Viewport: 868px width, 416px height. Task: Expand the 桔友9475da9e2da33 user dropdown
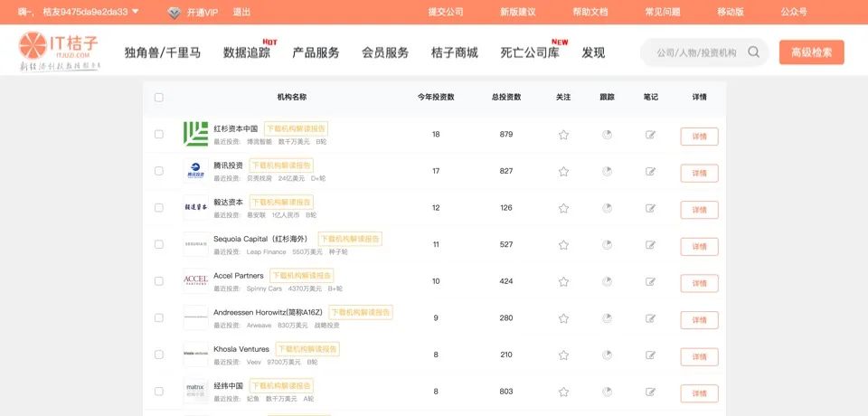pos(135,12)
